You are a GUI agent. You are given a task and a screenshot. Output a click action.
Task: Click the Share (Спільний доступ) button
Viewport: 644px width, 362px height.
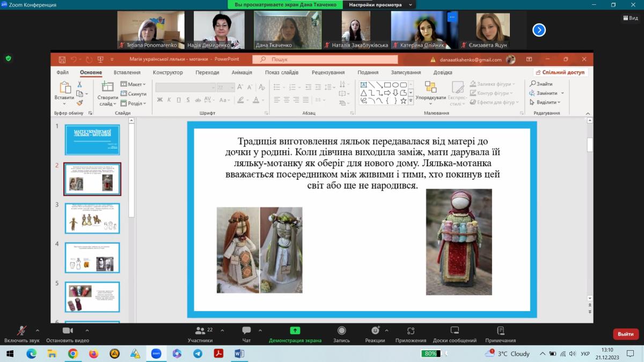pos(561,72)
